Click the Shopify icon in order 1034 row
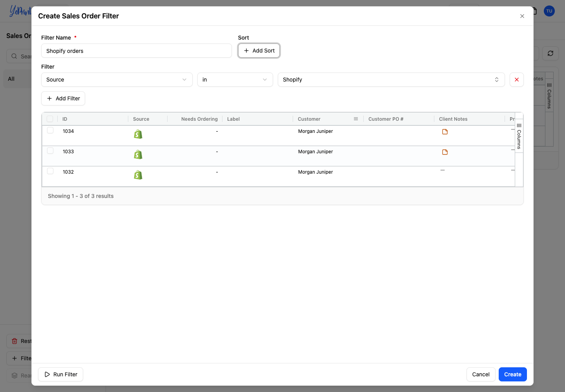Image resolution: width=565 pixels, height=392 pixels. 138,134
